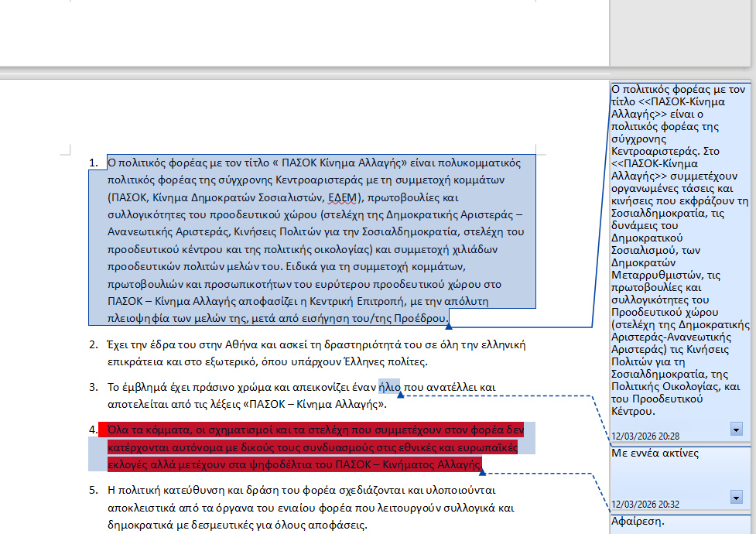Click list number 5 before 'Η πολιτική κατεύθυνση'
Image resolution: width=756 pixels, height=534 pixels.
[x=93, y=490]
